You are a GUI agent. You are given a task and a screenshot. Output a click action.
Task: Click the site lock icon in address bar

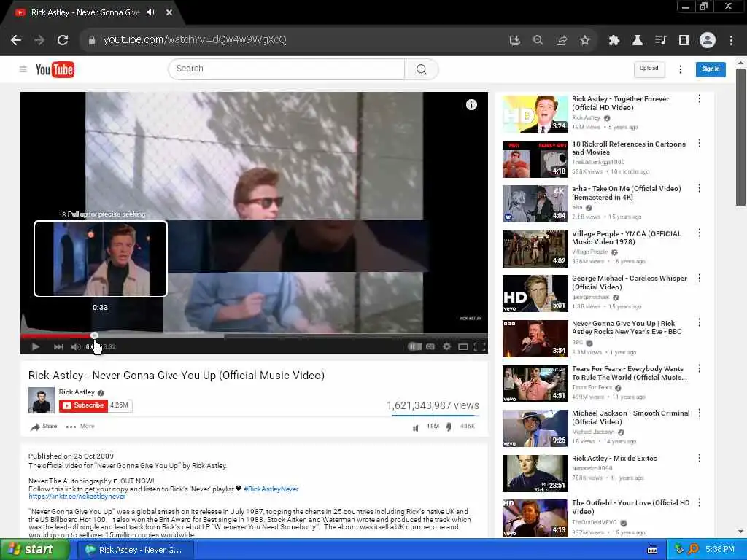pos(91,41)
